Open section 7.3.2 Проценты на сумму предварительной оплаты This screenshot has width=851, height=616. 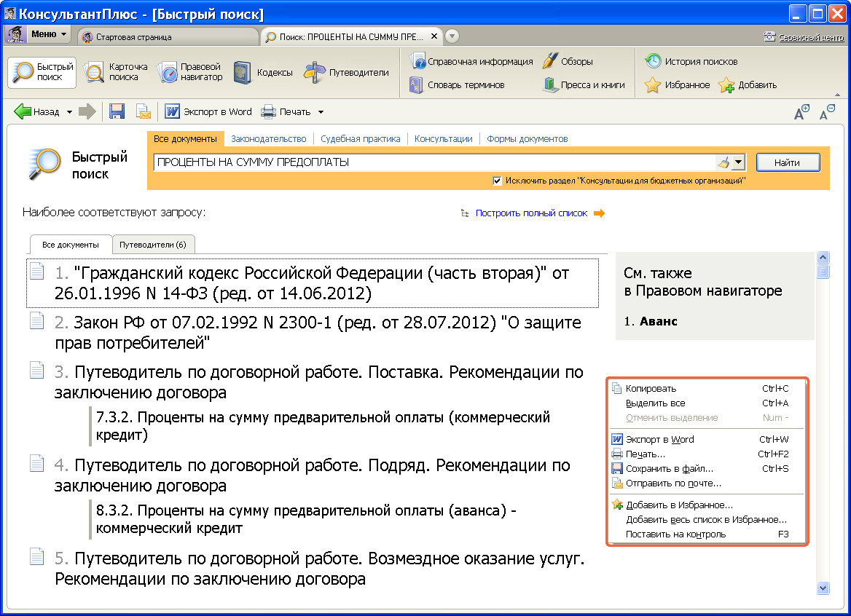tap(323, 426)
